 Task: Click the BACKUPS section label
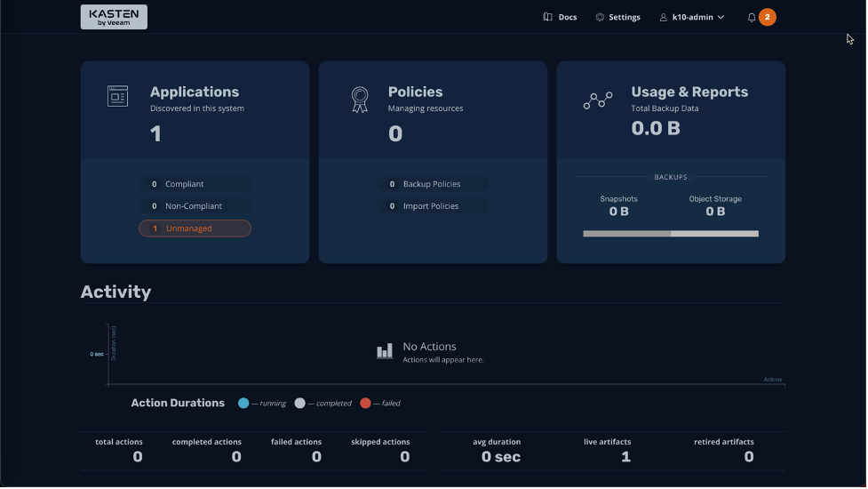coord(672,178)
